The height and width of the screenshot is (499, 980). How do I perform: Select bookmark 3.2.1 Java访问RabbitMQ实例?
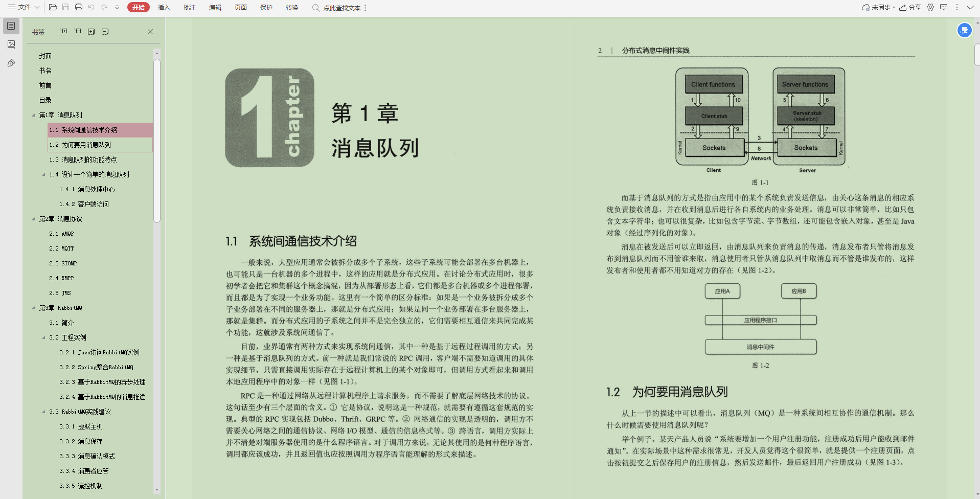tap(99, 352)
